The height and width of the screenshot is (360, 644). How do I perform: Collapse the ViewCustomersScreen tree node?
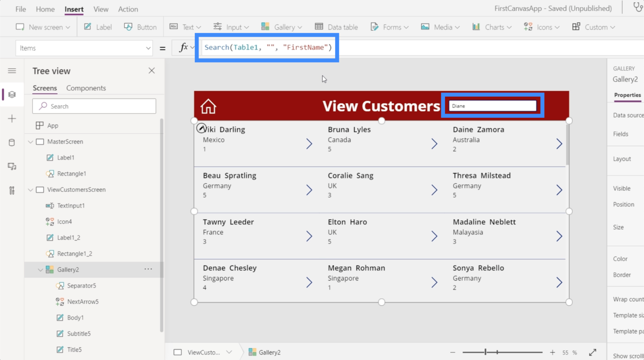[x=31, y=190]
